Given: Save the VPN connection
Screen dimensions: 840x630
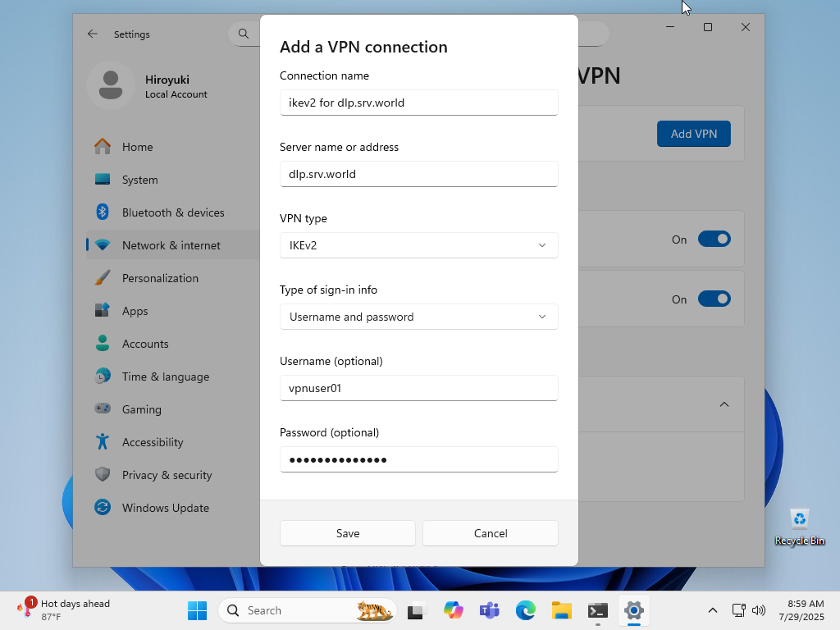Looking at the screenshot, I should click(348, 533).
